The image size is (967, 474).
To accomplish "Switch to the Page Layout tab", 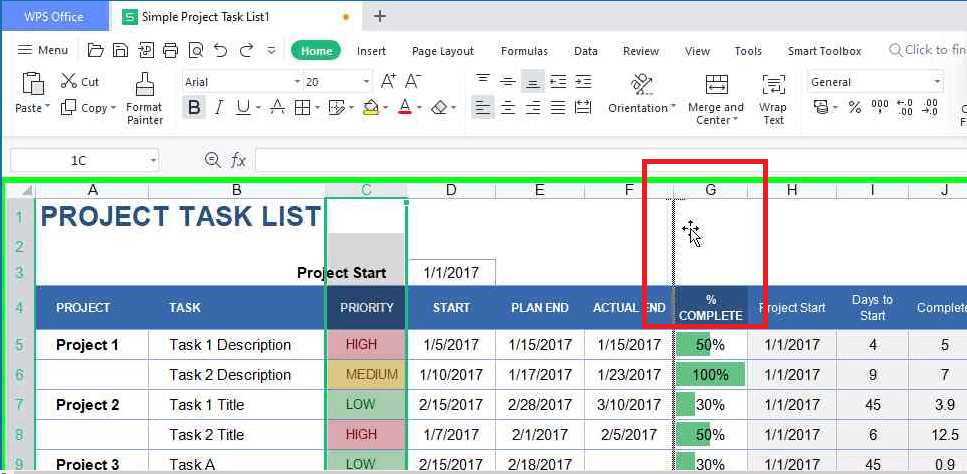I will click(x=443, y=51).
